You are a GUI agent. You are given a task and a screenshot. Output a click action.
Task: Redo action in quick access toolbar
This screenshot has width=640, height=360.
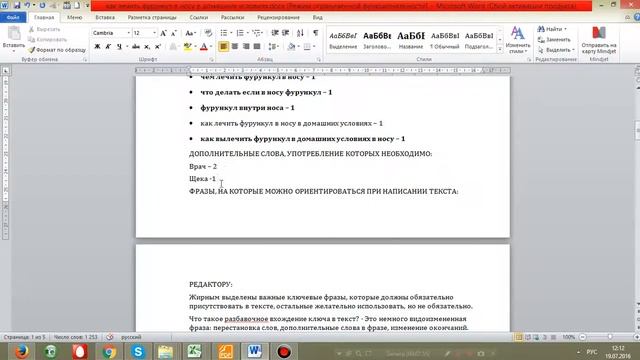(x=42, y=5)
